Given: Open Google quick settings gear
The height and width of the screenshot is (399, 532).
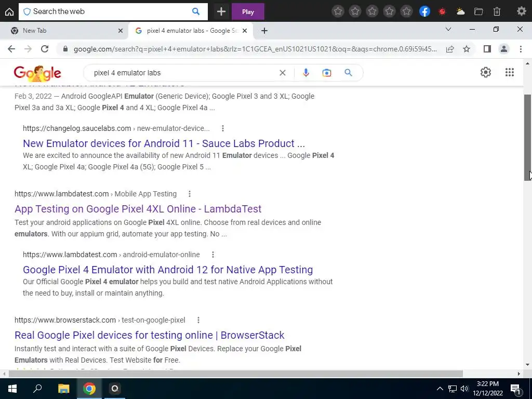Looking at the screenshot, I should click(486, 72).
